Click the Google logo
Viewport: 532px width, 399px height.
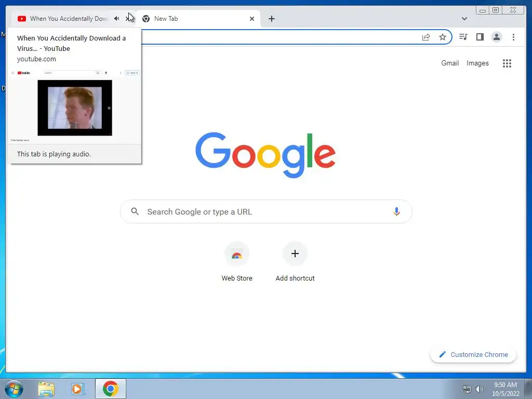pyautogui.click(x=265, y=155)
